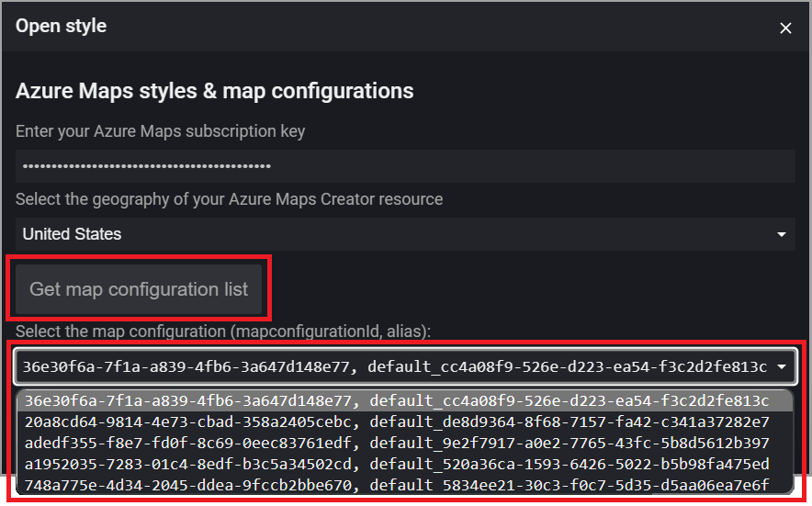The height and width of the screenshot is (506, 812).
Task: Select configuration 748a775e-4d34-2045 option
Action: click(404, 485)
